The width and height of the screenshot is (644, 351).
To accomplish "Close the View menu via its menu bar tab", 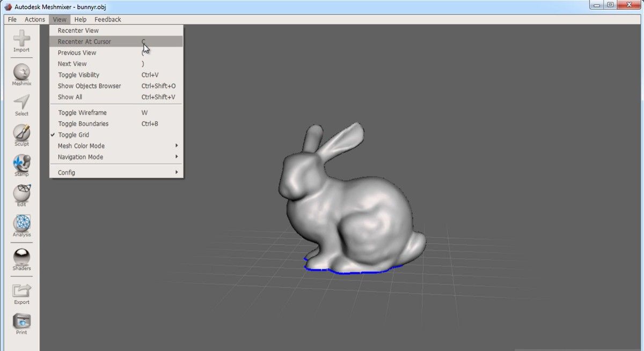I will coord(60,19).
